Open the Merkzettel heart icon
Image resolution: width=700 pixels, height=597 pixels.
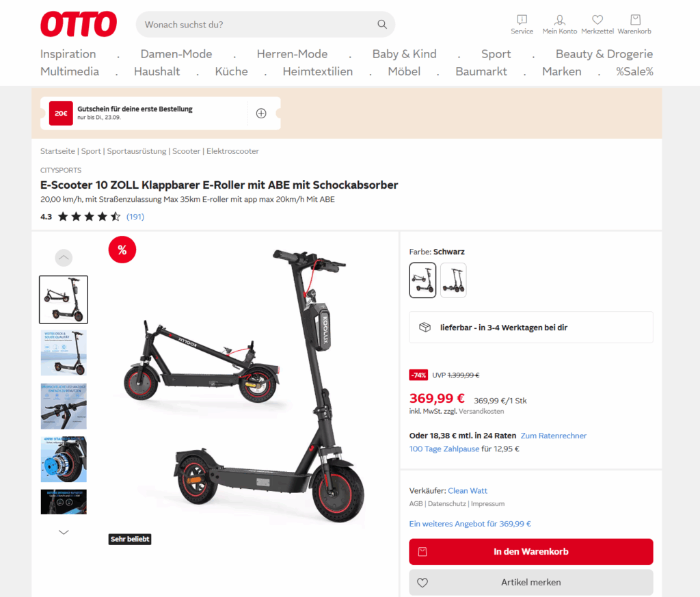coord(597,25)
